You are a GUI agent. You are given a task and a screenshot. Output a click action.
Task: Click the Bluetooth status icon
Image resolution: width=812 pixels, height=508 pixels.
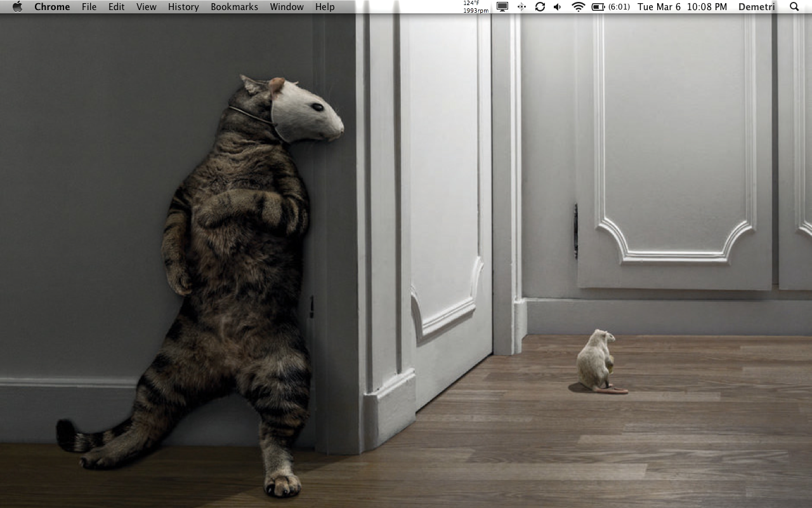[521, 7]
